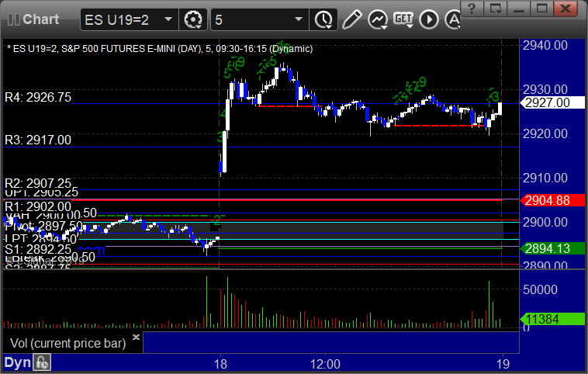588x374 pixels.
Task: Click the Dyn lock icon
Action: tap(42, 362)
